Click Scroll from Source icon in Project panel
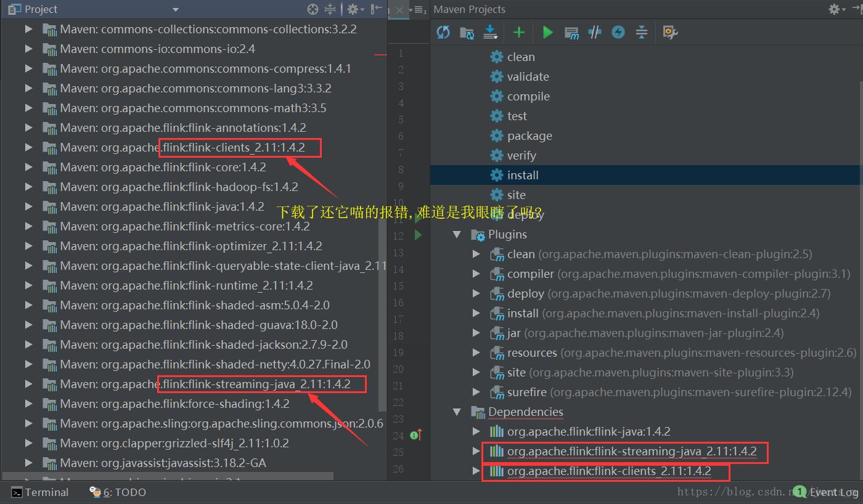This screenshot has height=504, width=863. point(313,9)
